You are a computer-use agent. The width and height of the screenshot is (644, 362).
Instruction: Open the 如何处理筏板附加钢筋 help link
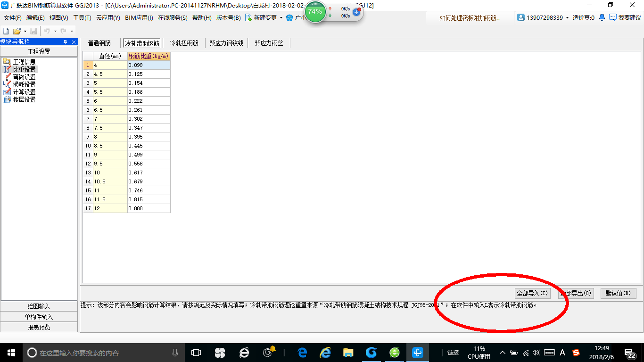(x=470, y=17)
